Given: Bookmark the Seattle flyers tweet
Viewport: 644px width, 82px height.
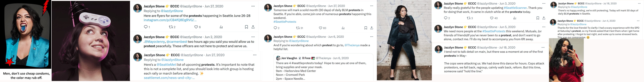Looking at the screenshot, I should click(246, 27).
